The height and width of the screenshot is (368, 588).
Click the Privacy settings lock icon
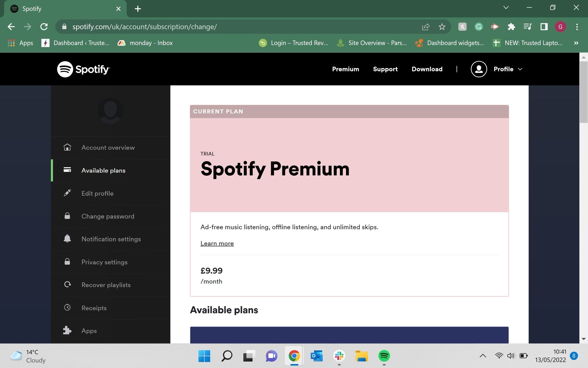67,262
